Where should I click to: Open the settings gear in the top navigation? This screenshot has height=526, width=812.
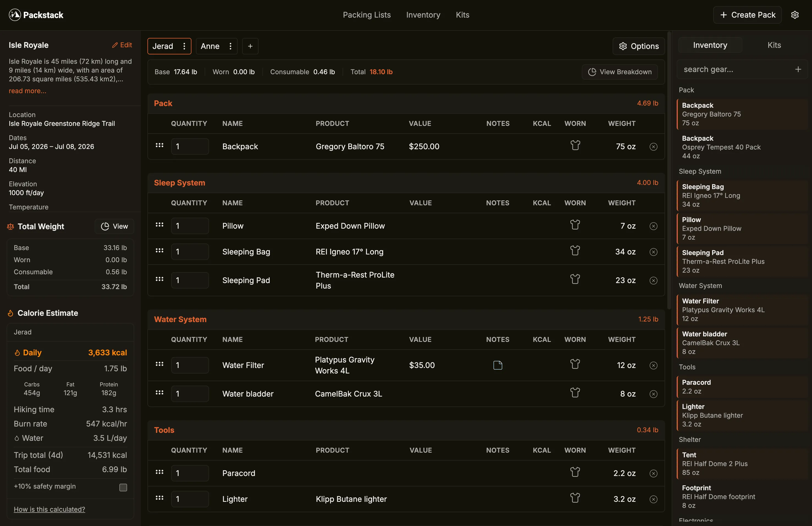click(795, 15)
